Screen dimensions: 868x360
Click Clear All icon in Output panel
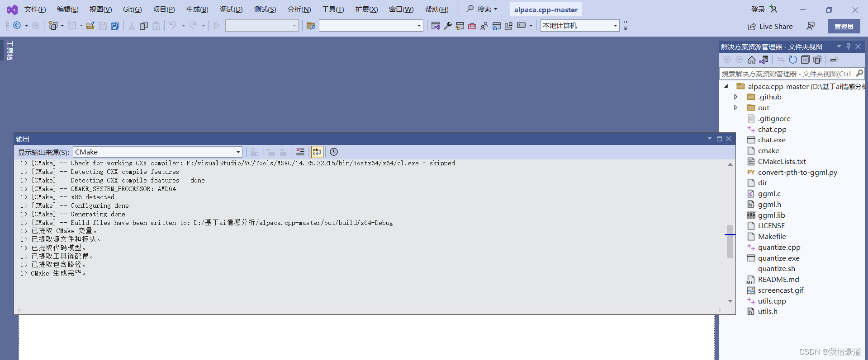click(300, 152)
